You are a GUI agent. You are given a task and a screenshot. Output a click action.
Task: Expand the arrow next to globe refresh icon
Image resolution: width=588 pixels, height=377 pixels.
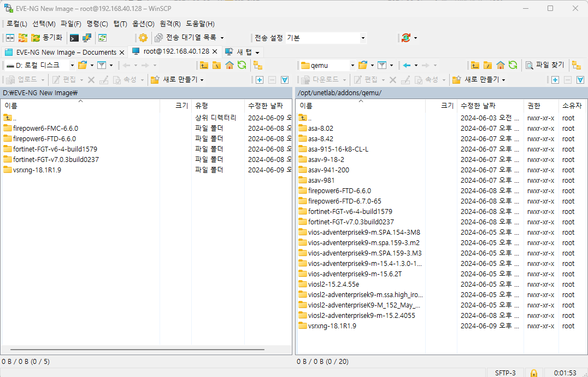[415, 38]
